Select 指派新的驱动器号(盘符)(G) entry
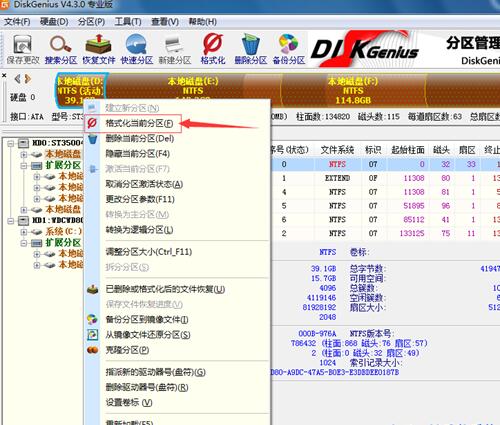The height and width of the screenshot is (425, 500). 156,372
